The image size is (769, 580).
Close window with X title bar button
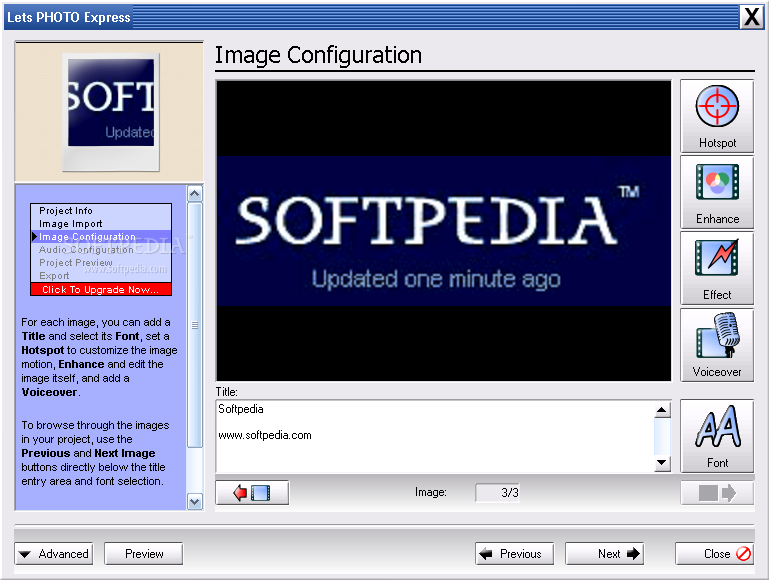[x=751, y=17]
